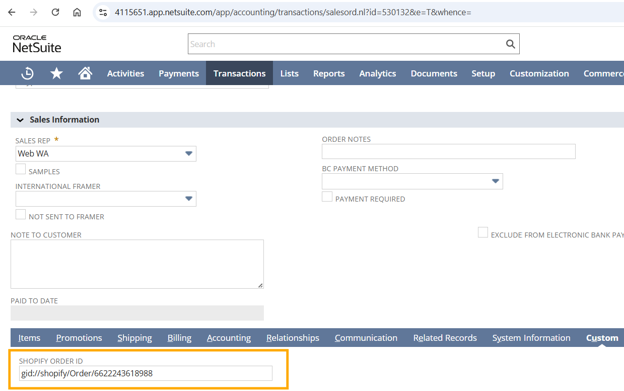Open the Sales Rep dropdown

pos(189,154)
